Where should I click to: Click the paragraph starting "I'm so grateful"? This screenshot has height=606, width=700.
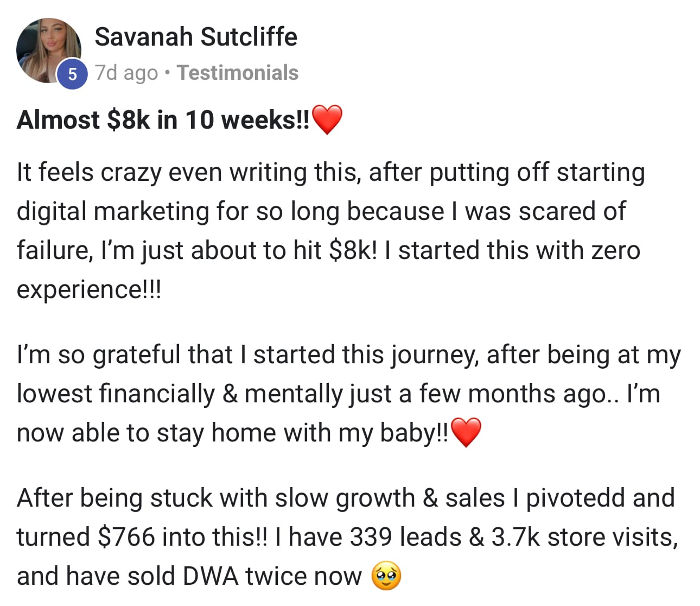347,394
